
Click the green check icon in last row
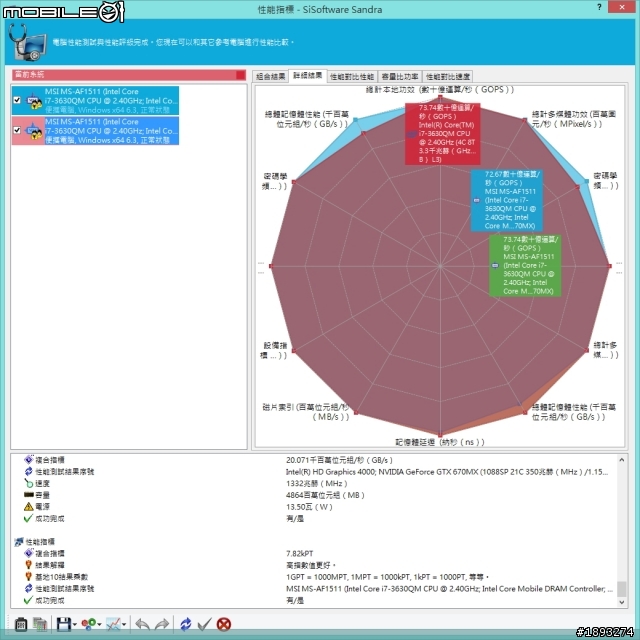(x=28, y=600)
